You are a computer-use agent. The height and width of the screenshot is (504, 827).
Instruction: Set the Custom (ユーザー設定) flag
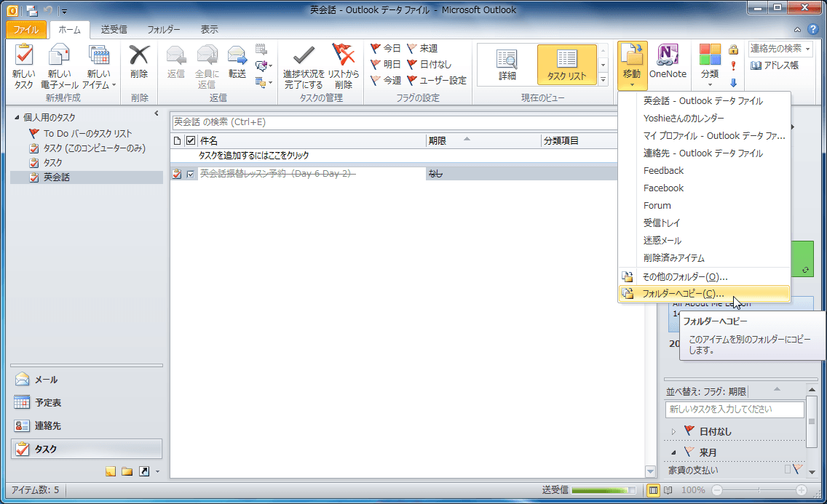coord(437,81)
